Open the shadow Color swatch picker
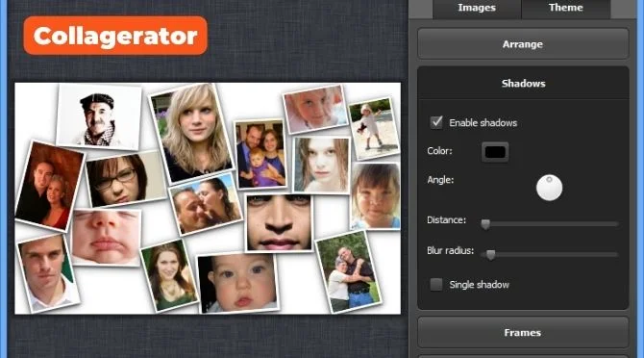Image resolution: width=644 pixels, height=358 pixels. pyautogui.click(x=495, y=152)
